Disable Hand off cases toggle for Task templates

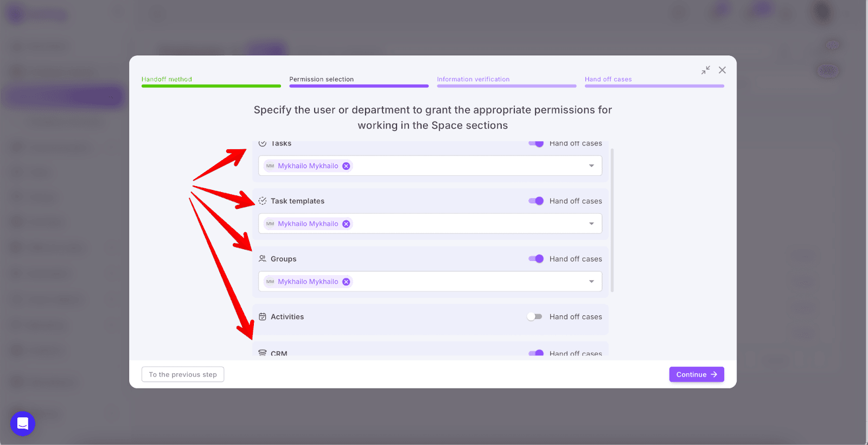click(x=536, y=201)
